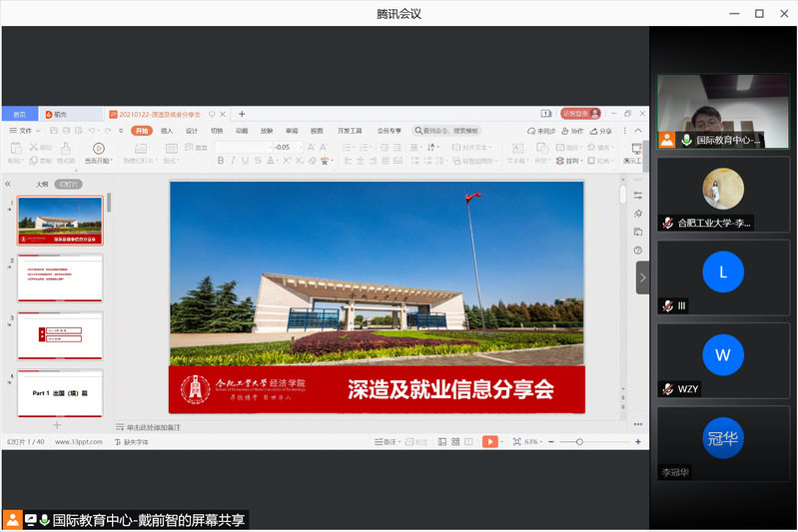Click the slideshow play button in status bar
The height and width of the screenshot is (532, 798).
489,441
